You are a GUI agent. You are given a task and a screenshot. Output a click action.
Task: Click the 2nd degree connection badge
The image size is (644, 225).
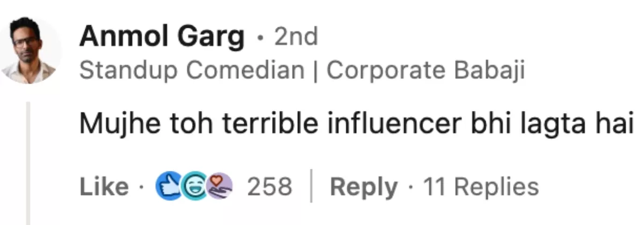point(296,37)
